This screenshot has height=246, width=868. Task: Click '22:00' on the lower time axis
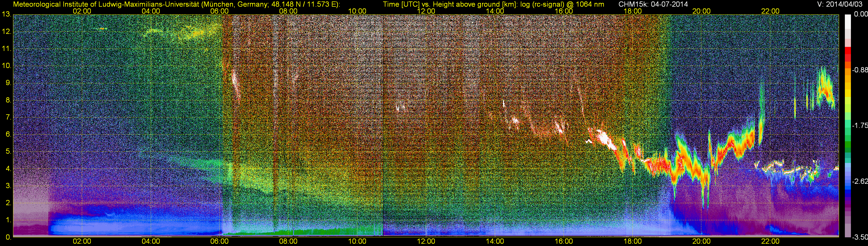[770, 241]
